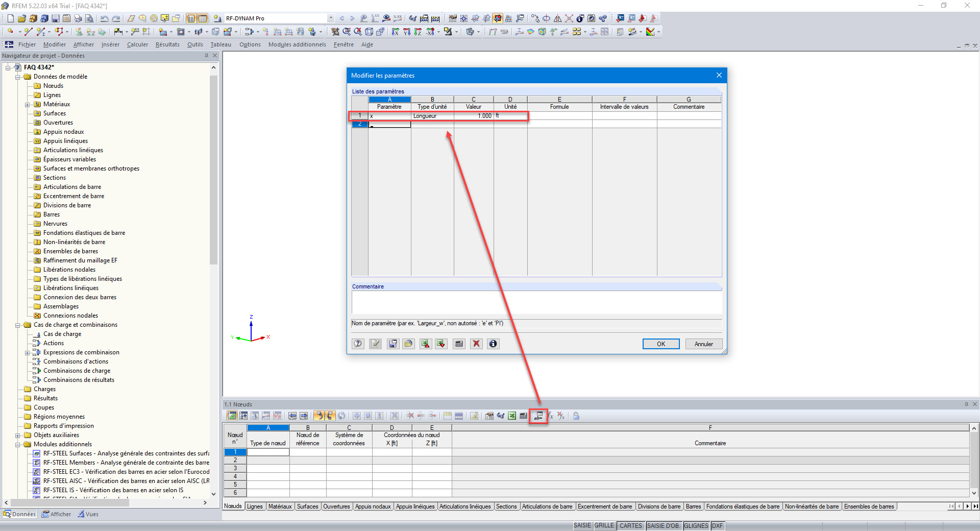Create a new model with the blank page icon
The height and width of the screenshot is (531, 980).
(x=11, y=18)
